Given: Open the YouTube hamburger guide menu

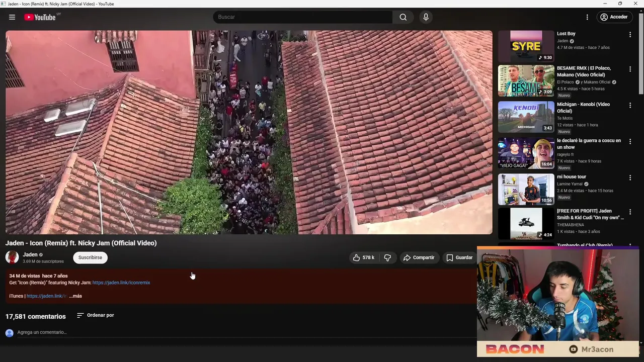Looking at the screenshot, I should click(x=12, y=17).
